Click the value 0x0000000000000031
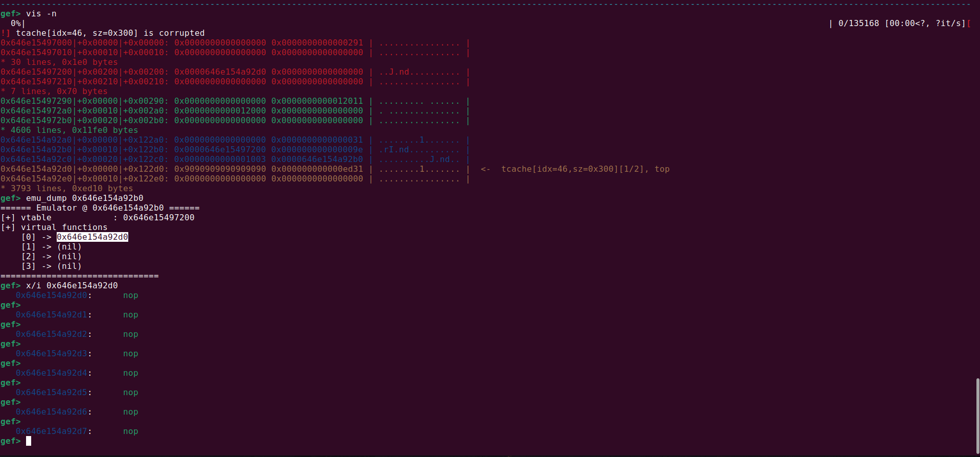980x457 pixels. [x=317, y=140]
